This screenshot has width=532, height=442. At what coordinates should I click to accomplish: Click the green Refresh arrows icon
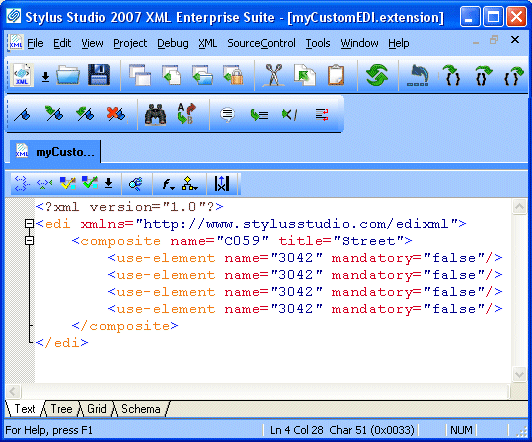377,75
